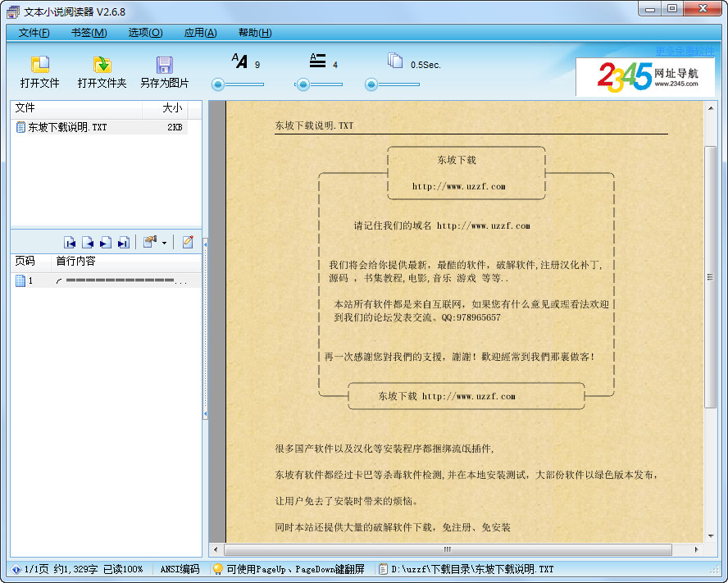Image resolution: width=728 pixels, height=583 pixels.
Task: Click the lightbulb tip icon in status bar
Action: pos(218,569)
